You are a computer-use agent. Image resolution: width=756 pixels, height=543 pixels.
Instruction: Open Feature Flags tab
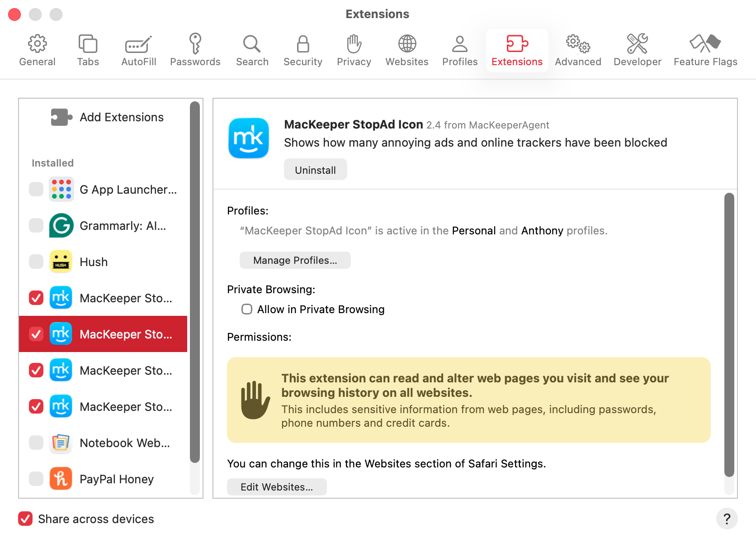click(x=705, y=51)
